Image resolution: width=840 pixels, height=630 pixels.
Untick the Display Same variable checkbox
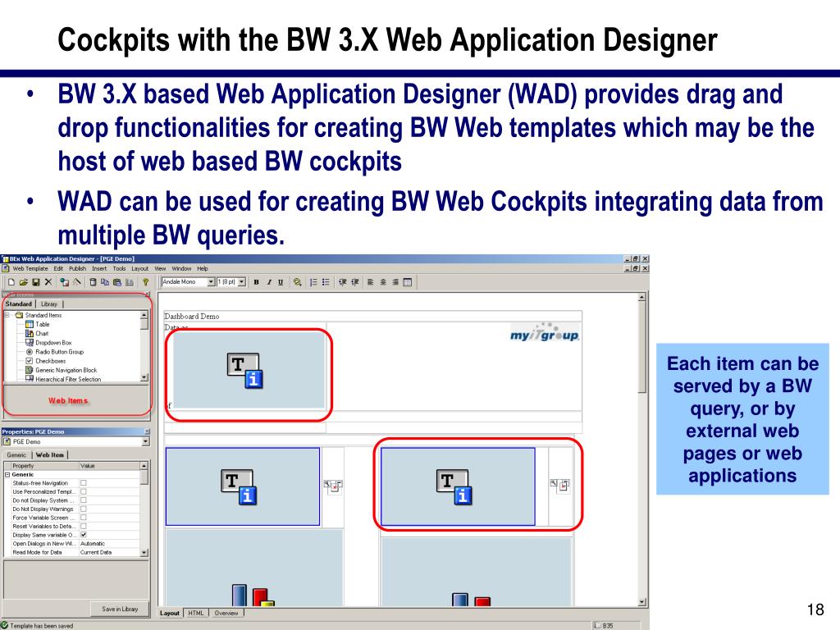point(84,535)
